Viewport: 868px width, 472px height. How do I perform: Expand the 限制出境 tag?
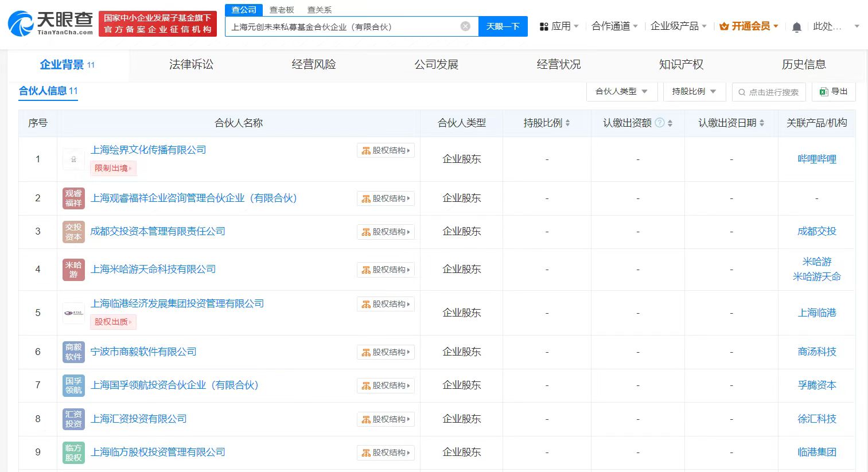(113, 168)
